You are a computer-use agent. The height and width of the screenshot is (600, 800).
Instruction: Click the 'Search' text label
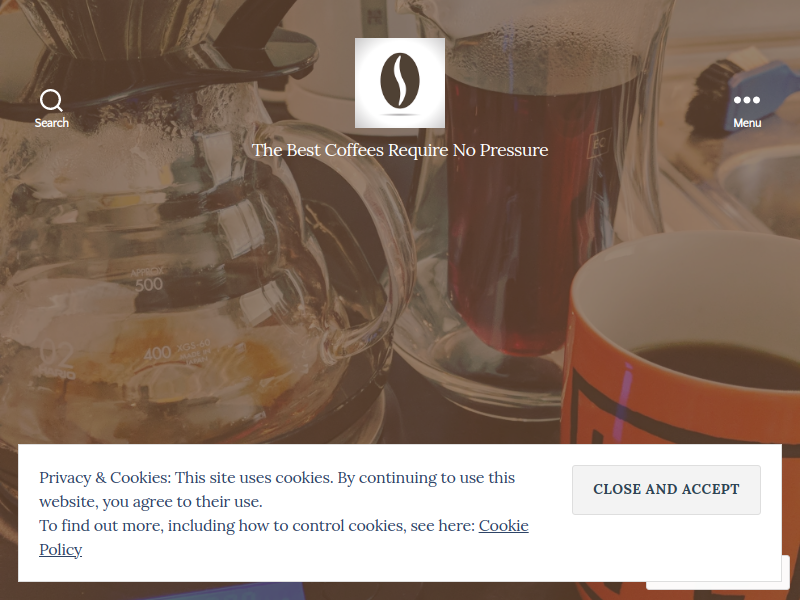(52, 122)
